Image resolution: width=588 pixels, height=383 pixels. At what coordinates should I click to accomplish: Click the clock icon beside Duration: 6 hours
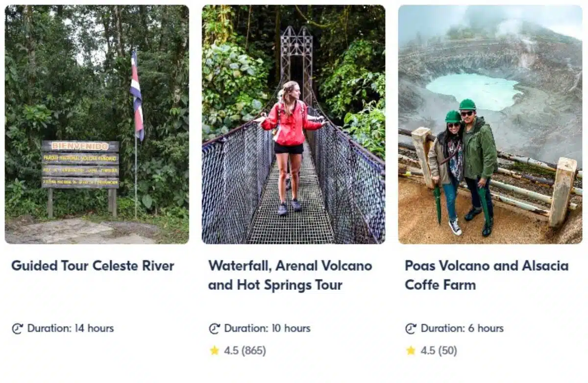[x=411, y=329]
